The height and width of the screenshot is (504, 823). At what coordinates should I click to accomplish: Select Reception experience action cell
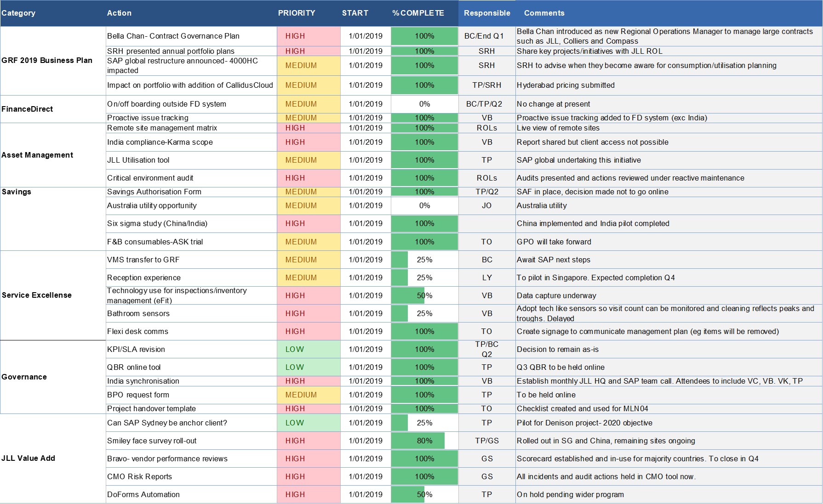click(191, 277)
